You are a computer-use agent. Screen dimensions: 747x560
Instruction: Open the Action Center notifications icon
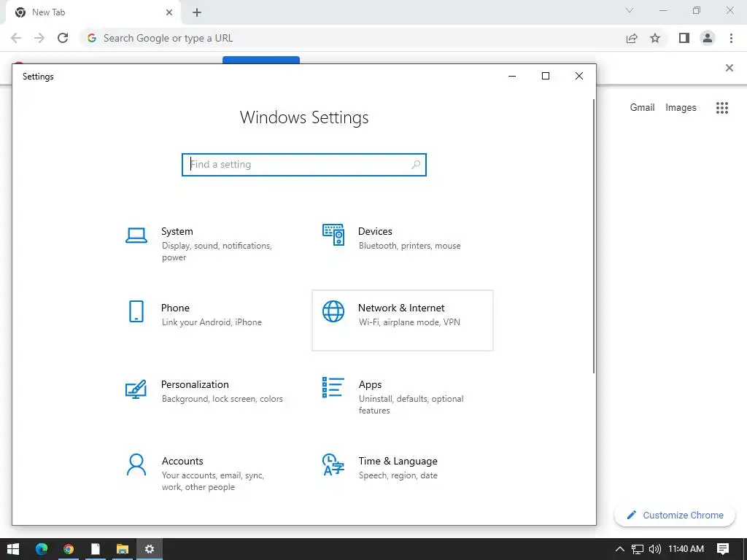[x=723, y=549]
